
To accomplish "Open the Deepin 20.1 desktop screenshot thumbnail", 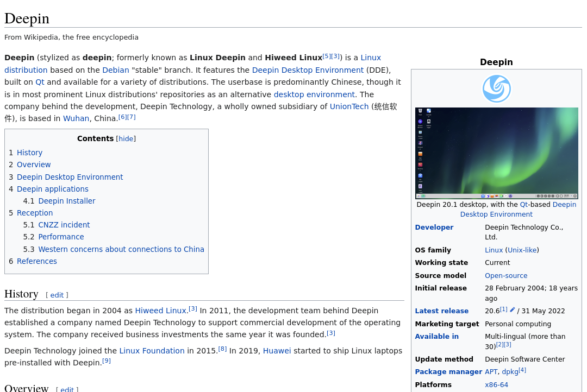I will 496,153.
